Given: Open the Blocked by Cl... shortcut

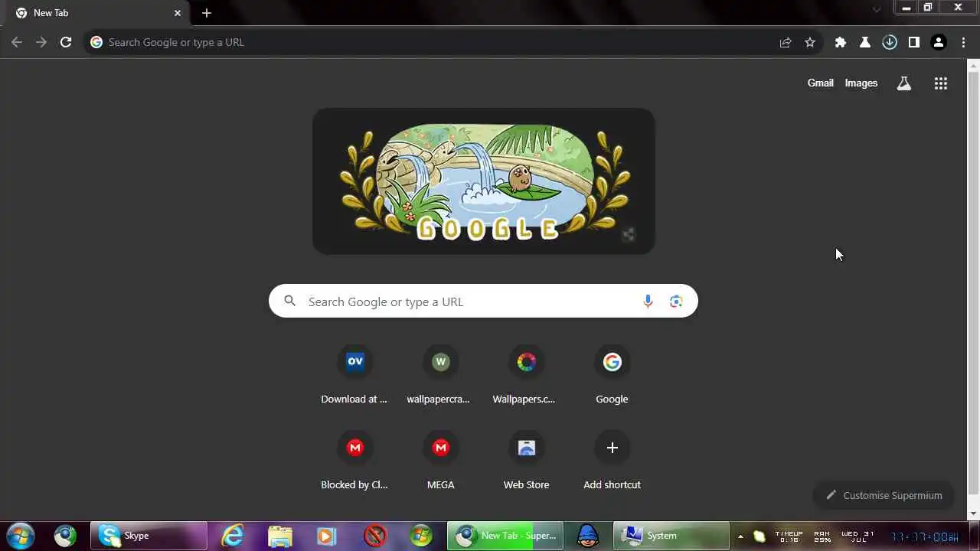Looking at the screenshot, I should (x=354, y=460).
